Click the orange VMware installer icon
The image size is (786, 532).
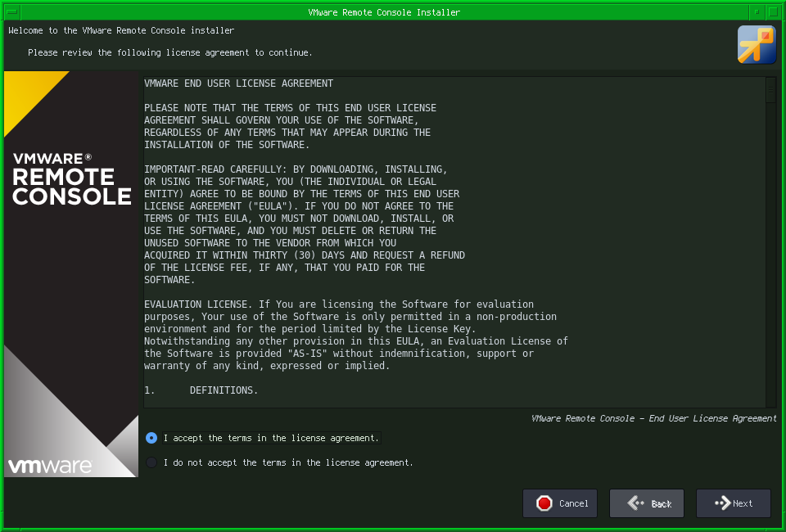coord(756,45)
